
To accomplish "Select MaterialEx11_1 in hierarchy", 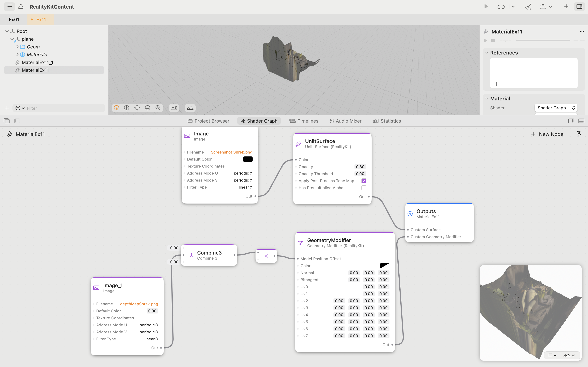I will [x=37, y=62].
